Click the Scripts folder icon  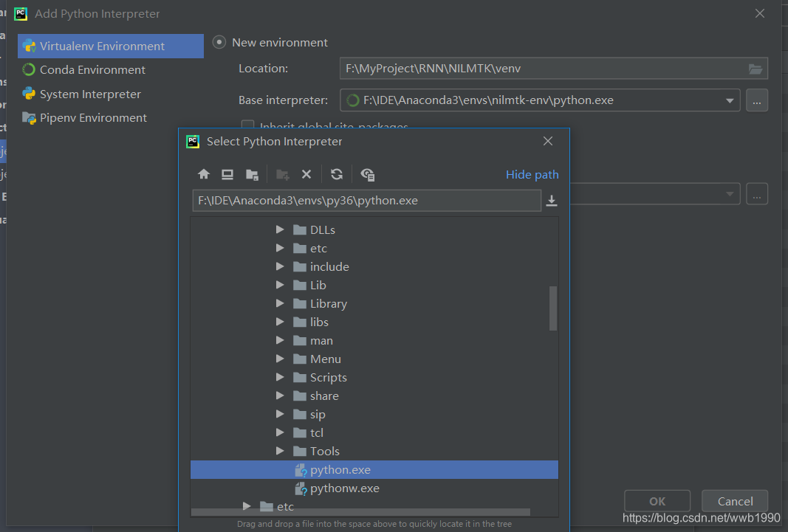pos(300,378)
